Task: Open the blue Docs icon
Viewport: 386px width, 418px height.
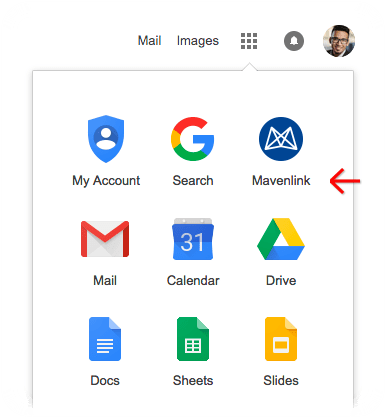Action: pos(105,339)
